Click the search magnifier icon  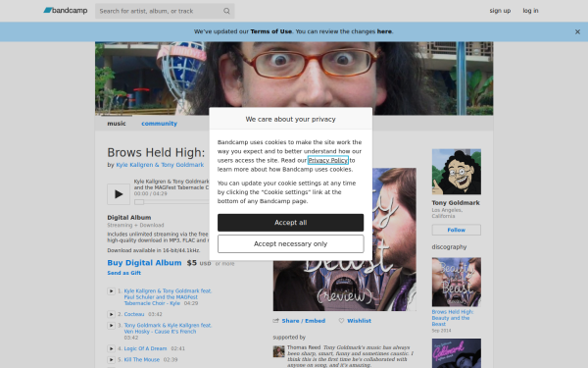[x=227, y=11]
